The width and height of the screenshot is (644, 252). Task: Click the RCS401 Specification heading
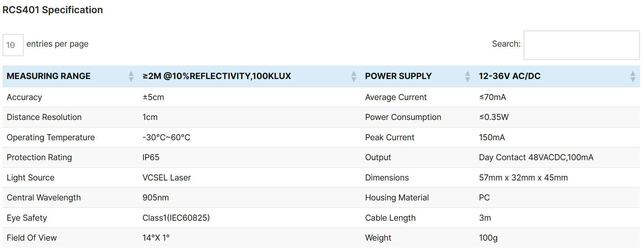pyautogui.click(x=53, y=10)
